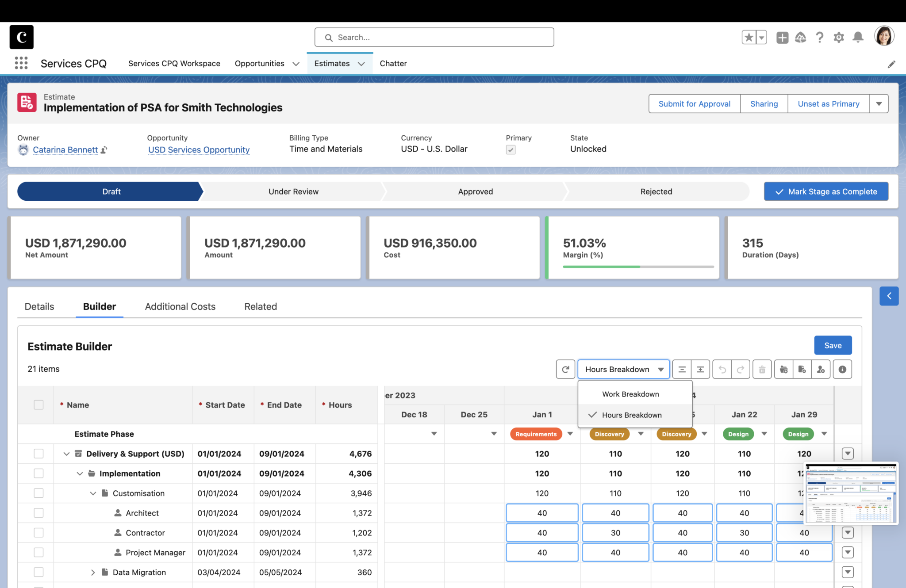The image size is (906, 588).
Task: Open the USD Services Opportunity link
Action: tap(198, 149)
